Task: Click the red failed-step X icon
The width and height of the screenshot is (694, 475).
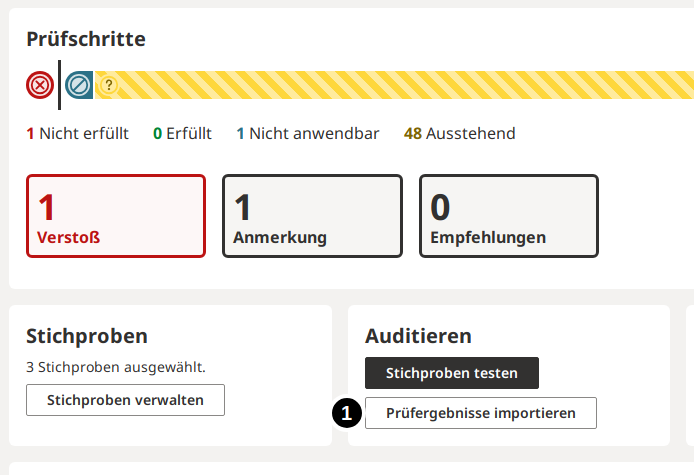Action: click(39, 85)
